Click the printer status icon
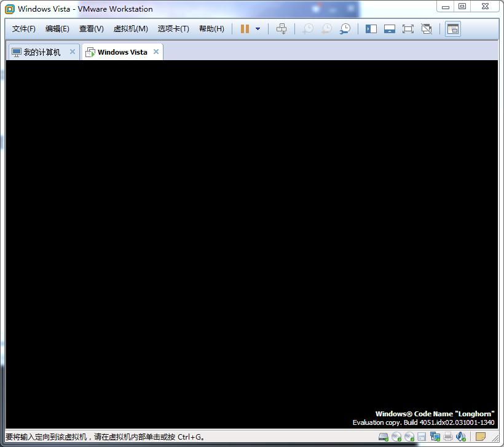The height and width of the screenshot is (447, 504). (447, 437)
